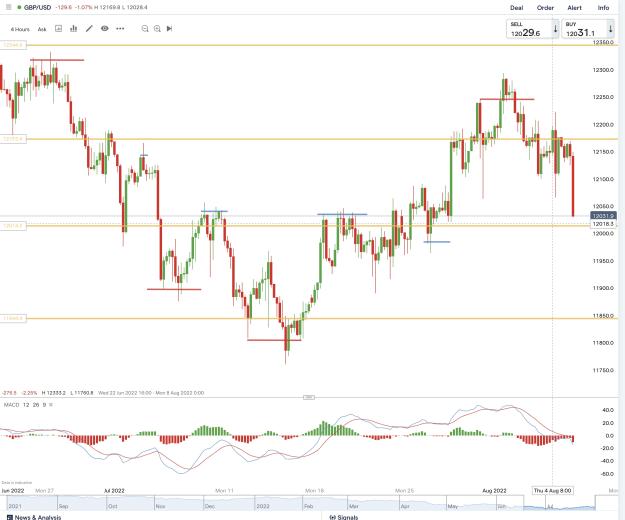Click the 12300.0 price axis label
The image size is (625, 520).
[x=602, y=70]
